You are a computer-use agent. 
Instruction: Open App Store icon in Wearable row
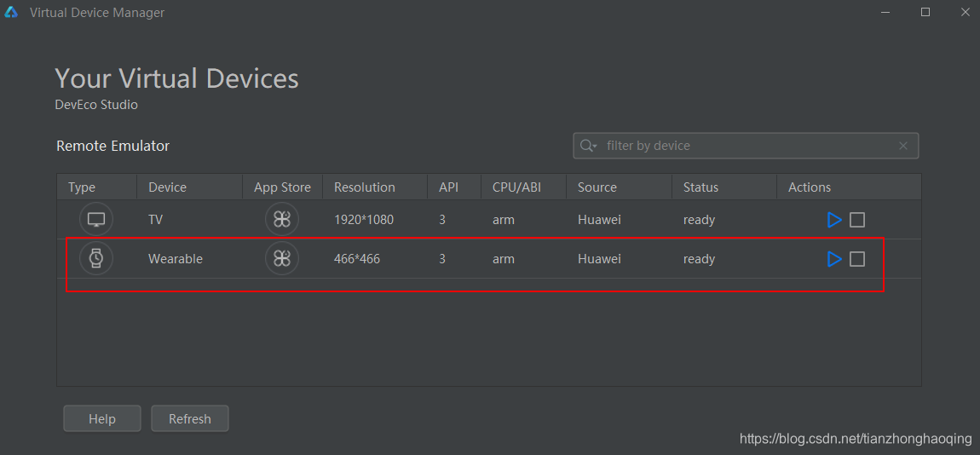coord(282,258)
